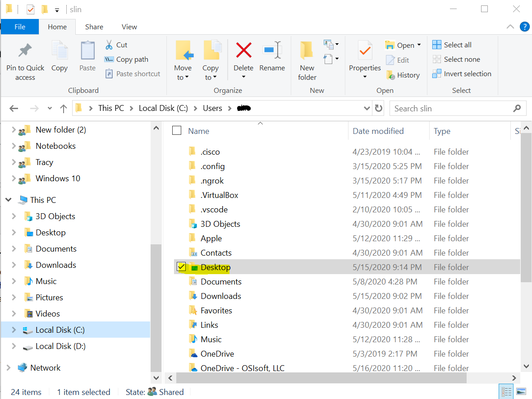Screen dimensions: 532x399
Task: Click the Search slin input field
Action: click(x=452, y=108)
